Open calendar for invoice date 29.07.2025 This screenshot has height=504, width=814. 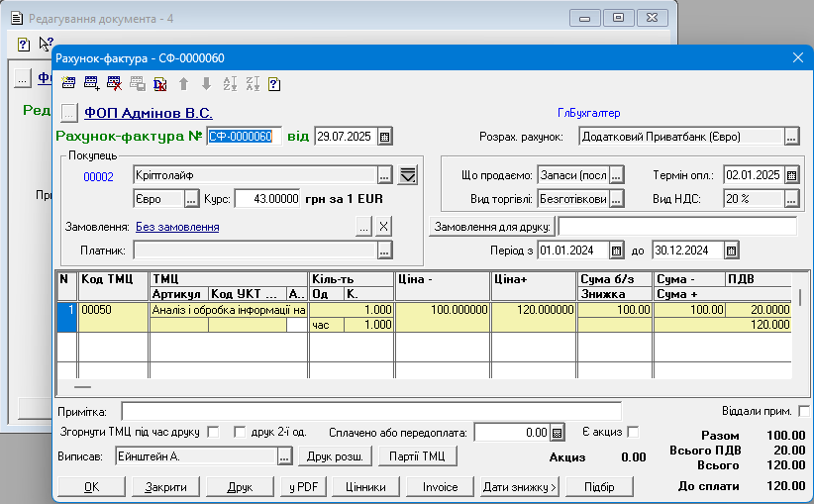(x=385, y=137)
